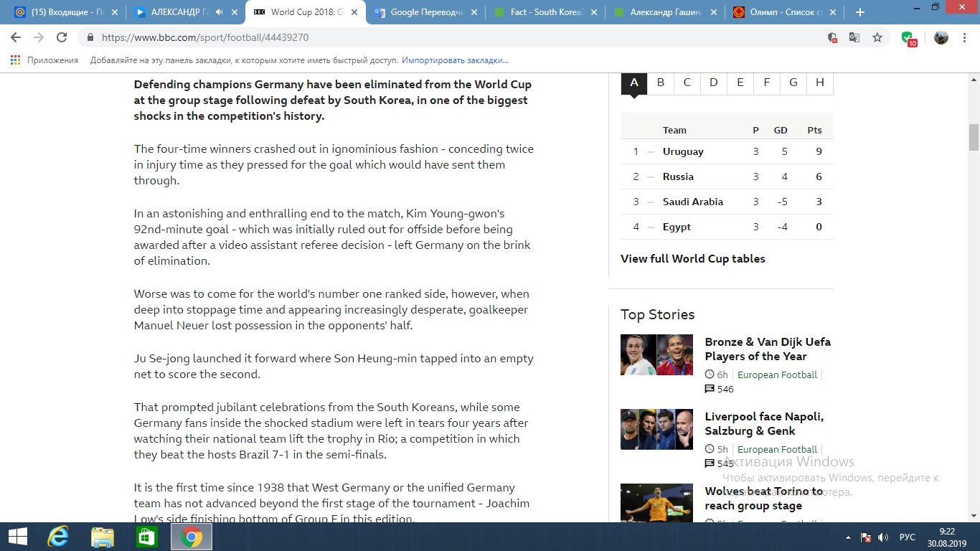Screen dimensions: 980x551
Task: Open Action Center flag icon
Action: tap(866, 537)
